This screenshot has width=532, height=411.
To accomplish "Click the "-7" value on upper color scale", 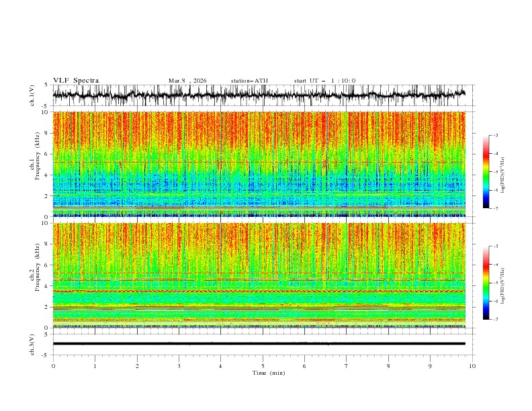I will pyautogui.click(x=496, y=208).
